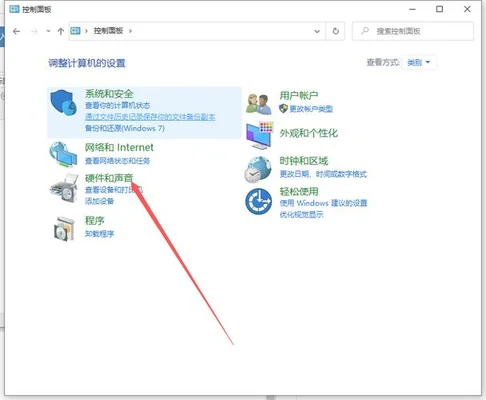This screenshot has width=486, height=400.
Task: Close the Control Panel window
Action: pos(467,9)
